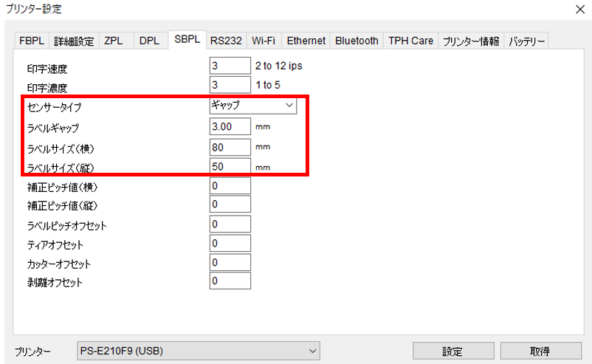Click the カッターオフセット input field
The height and width of the screenshot is (364, 592).
[x=230, y=263]
